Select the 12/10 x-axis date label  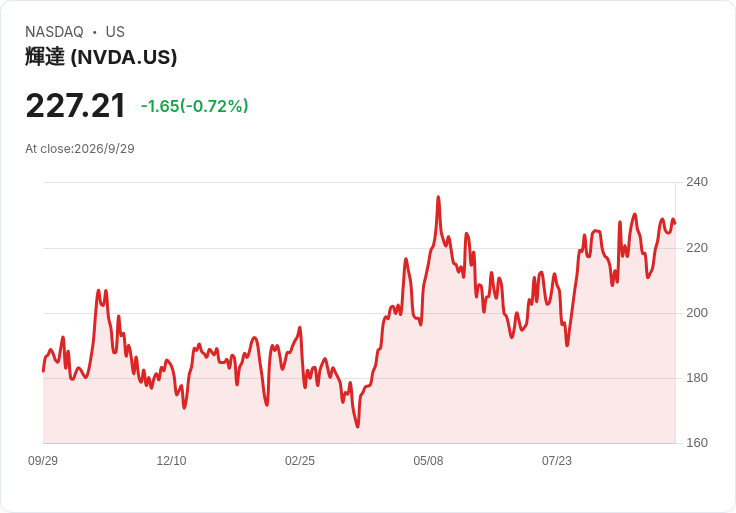coord(171,461)
